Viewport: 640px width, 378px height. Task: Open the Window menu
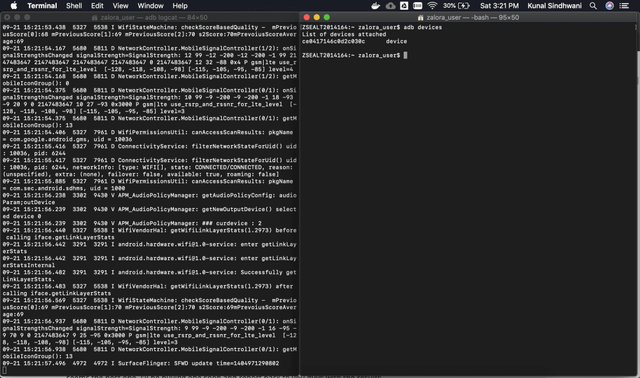click(x=150, y=6)
